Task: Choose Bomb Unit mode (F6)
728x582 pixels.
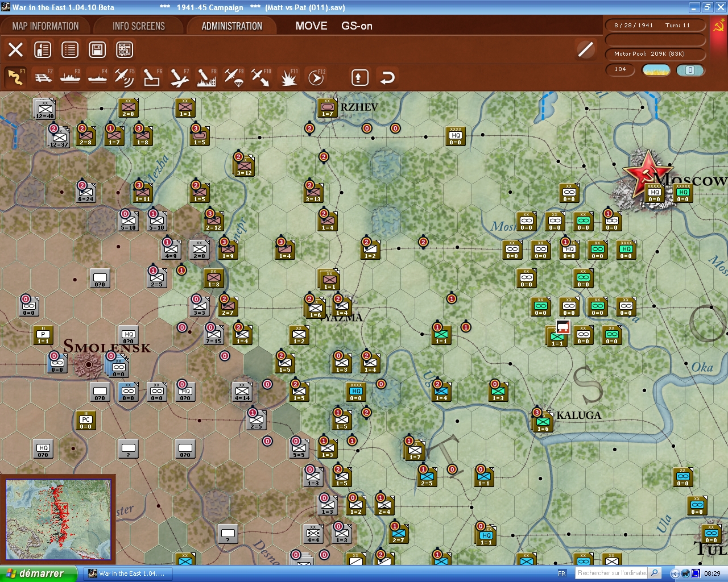Action: point(152,77)
